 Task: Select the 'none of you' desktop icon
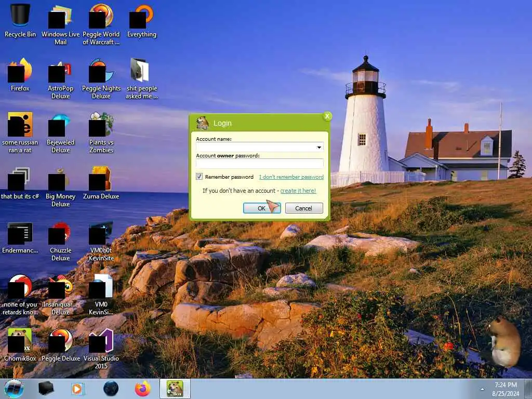tap(20, 295)
